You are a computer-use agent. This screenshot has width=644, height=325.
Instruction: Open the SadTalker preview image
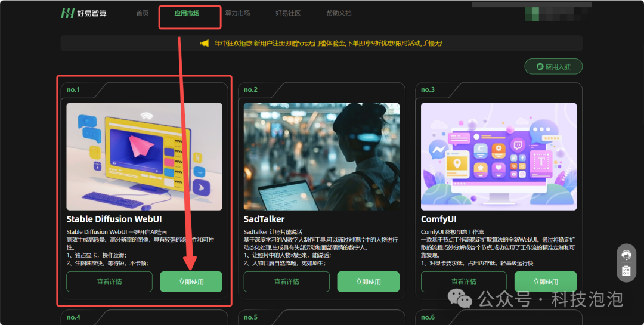321,157
